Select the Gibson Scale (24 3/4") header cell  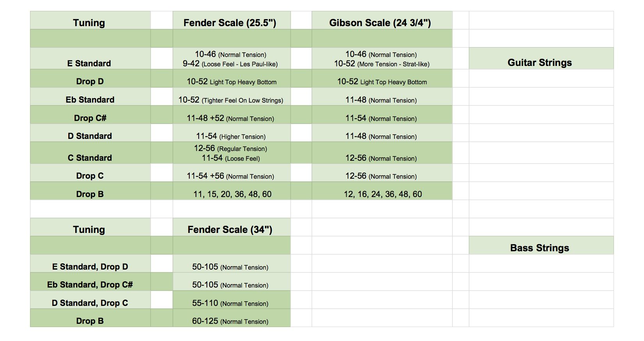pyautogui.click(x=382, y=20)
